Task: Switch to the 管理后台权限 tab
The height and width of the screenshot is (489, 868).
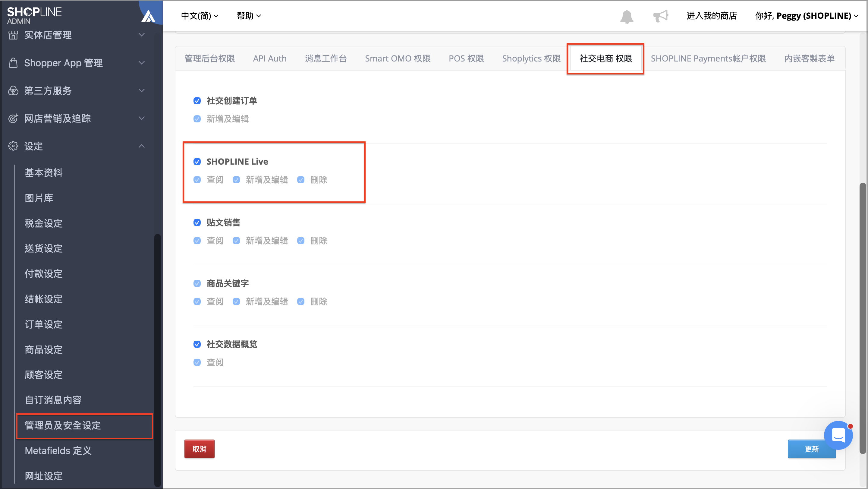Action: (x=209, y=59)
